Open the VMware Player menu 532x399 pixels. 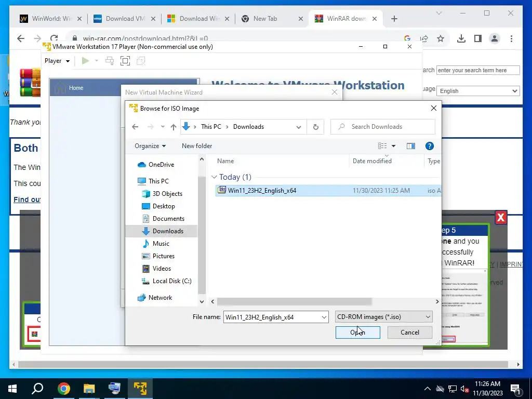[57, 61]
